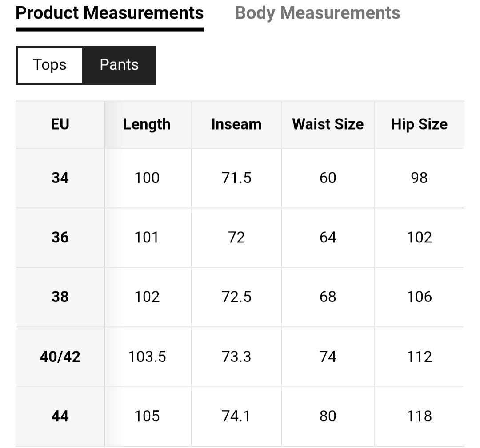
Task: Click the Length column header
Action: tap(147, 124)
